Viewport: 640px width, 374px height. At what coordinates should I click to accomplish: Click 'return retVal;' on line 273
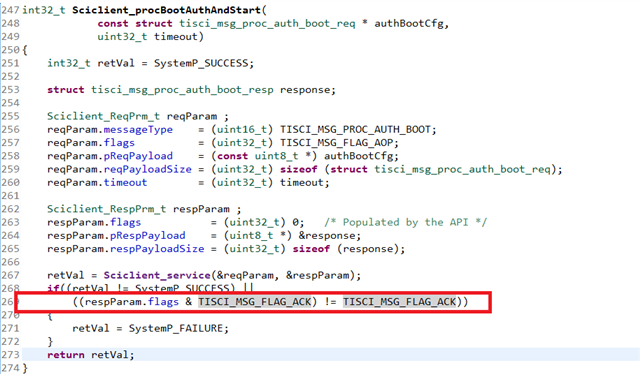(x=91, y=355)
